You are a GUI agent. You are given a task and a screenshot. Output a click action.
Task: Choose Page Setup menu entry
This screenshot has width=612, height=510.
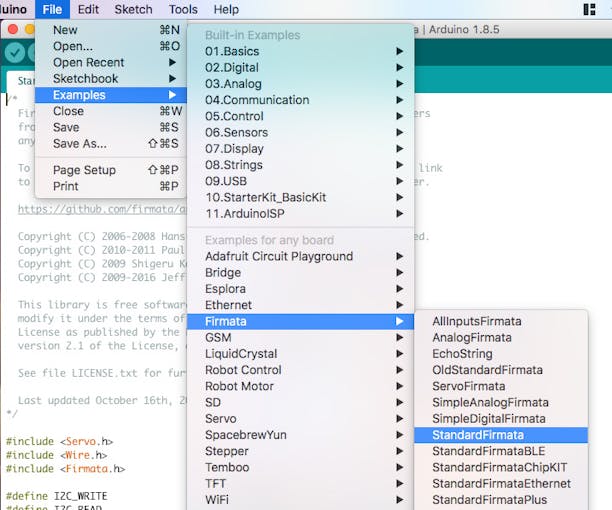pyautogui.click(x=111, y=170)
